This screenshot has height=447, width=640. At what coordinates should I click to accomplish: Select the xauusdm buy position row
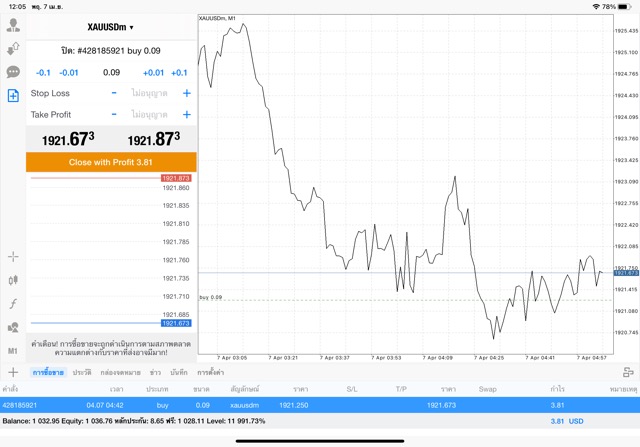click(x=300, y=405)
